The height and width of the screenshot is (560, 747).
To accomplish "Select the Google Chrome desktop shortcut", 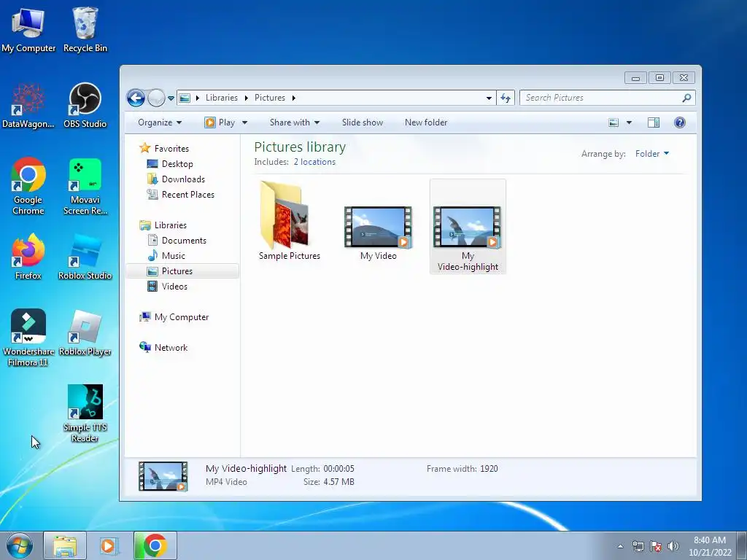I will point(28,186).
